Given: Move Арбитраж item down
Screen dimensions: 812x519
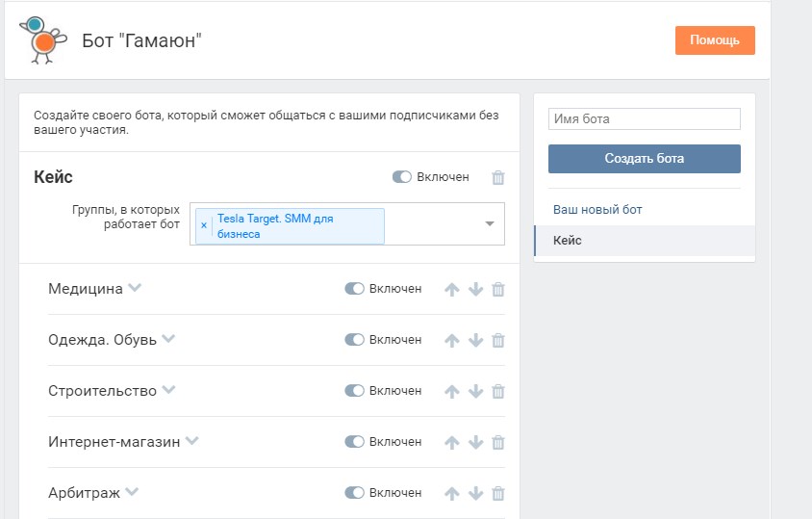Looking at the screenshot, I should coord(475,493).
